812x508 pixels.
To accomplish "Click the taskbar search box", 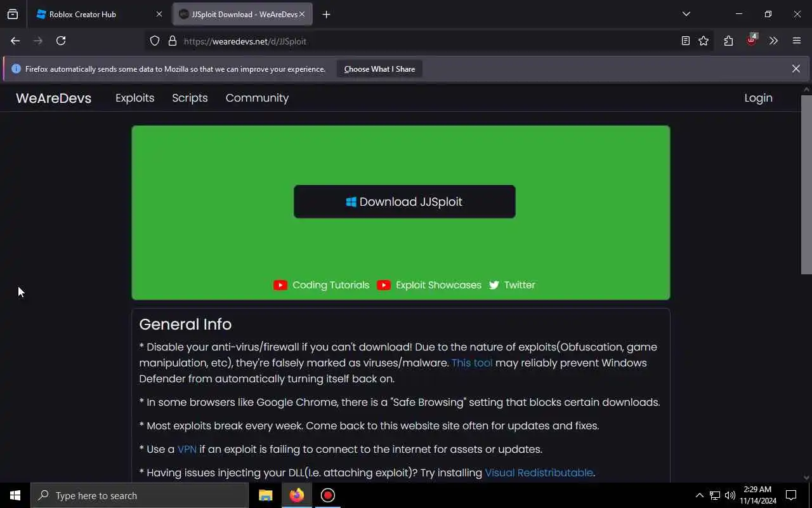I will pos(140,495).
